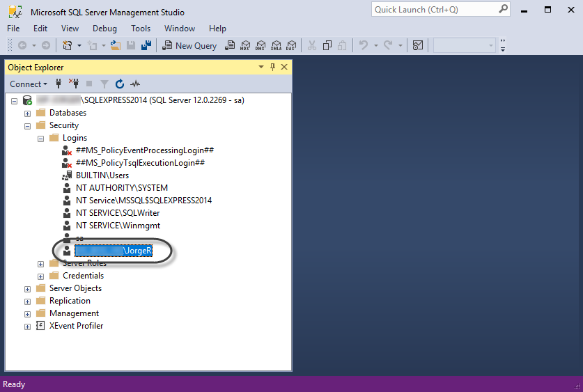Select NT Service\MSSQL$SQLEXPRESS2014 login
Viewport: 583px width, 392px height.
pyautogui.click(x=144, y=201)
